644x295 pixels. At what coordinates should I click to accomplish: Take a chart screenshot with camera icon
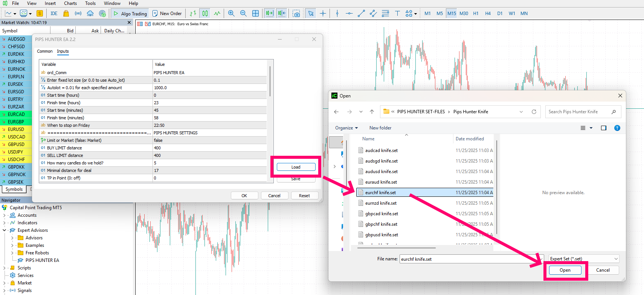[296, 14]
